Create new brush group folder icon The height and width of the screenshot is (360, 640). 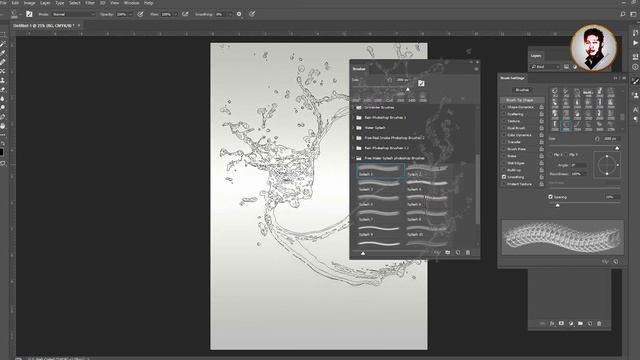point(448,253)
